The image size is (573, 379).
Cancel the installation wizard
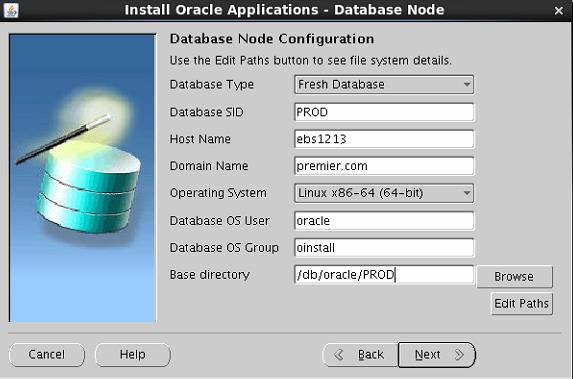coord(47,355)
